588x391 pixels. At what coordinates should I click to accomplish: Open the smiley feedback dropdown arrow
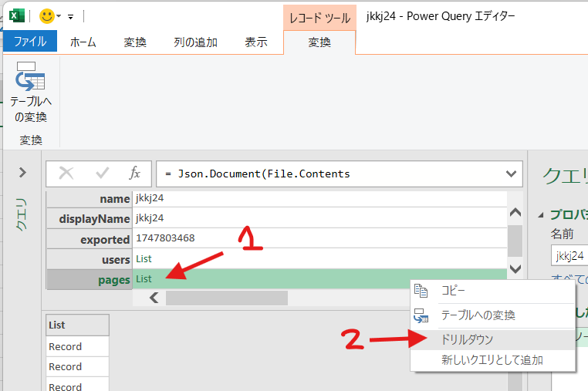(59, 16)
